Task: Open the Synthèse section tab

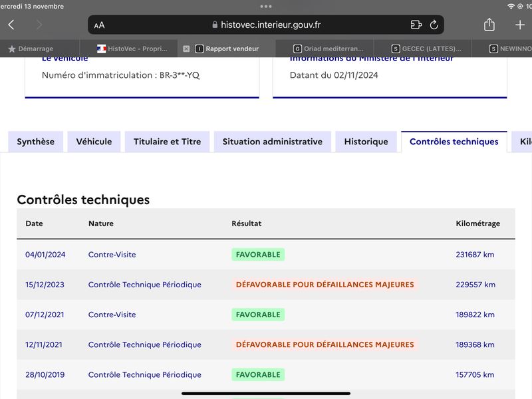Action: click(x=36, y=142)
